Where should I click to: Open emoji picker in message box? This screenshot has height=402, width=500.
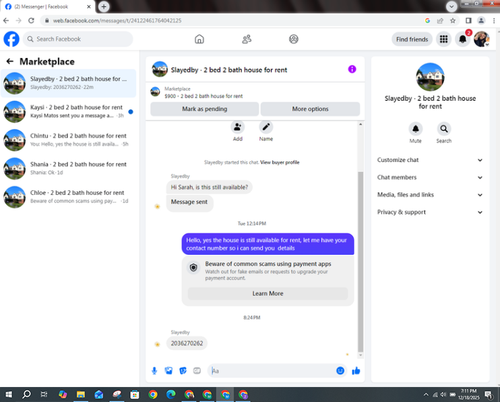pos(340,371)
